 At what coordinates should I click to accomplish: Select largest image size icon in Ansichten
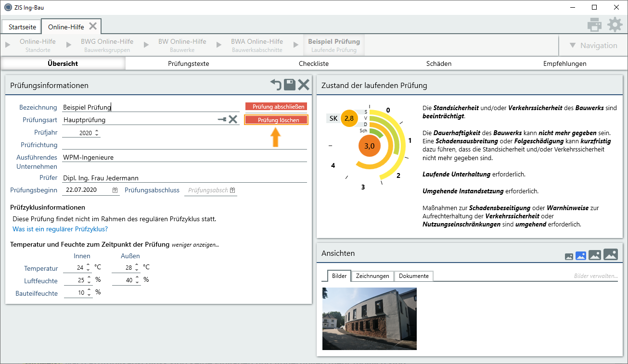tap(610, 254)
